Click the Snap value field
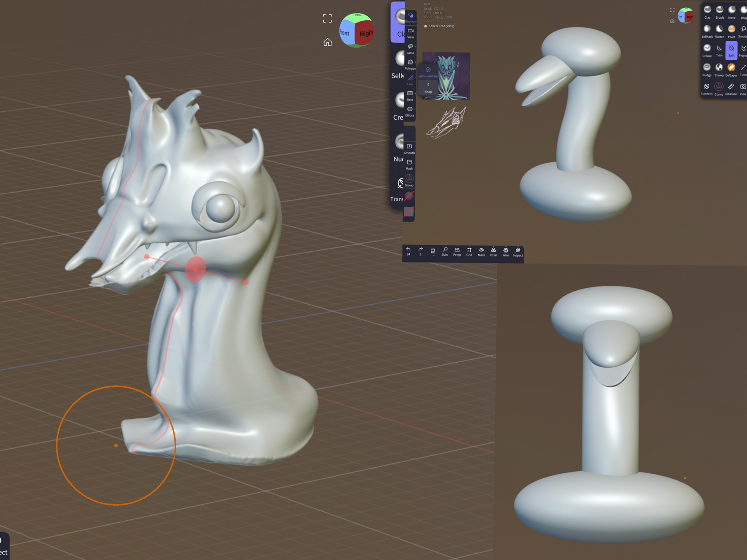Image resolution: width=747 pixels, height=560 pixels. [428, 88]
